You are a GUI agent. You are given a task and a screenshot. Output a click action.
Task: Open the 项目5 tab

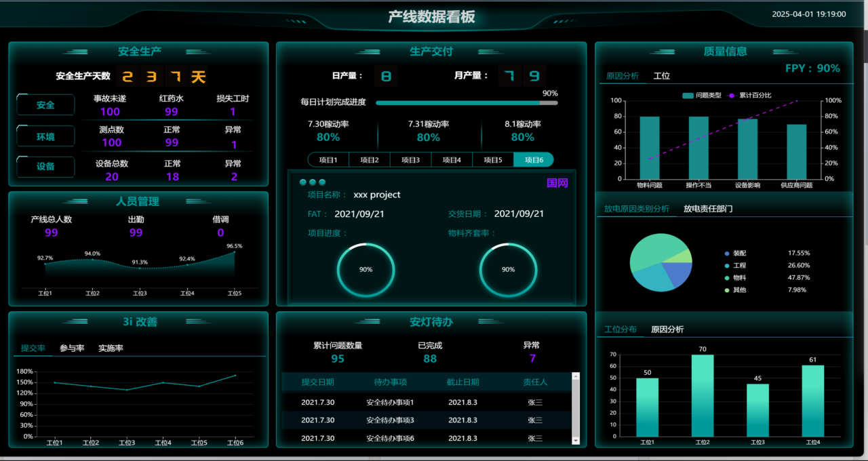click(493, 160)
